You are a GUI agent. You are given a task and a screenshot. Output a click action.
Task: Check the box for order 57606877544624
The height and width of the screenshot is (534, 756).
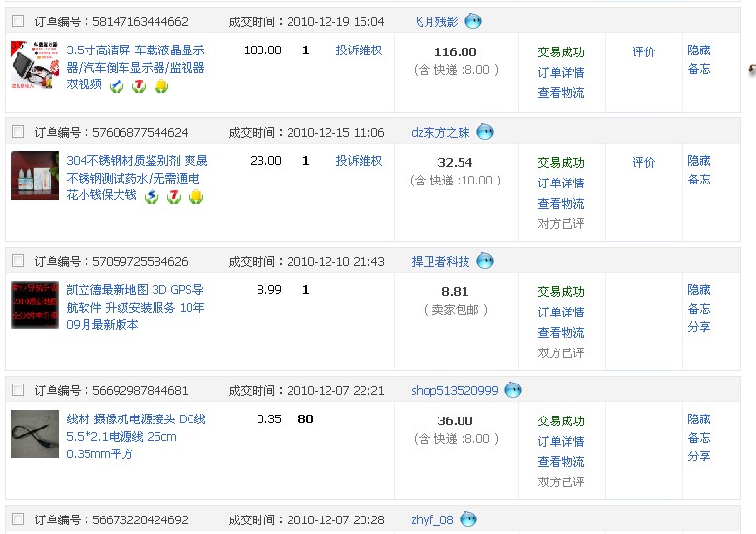tap(17, 131)
